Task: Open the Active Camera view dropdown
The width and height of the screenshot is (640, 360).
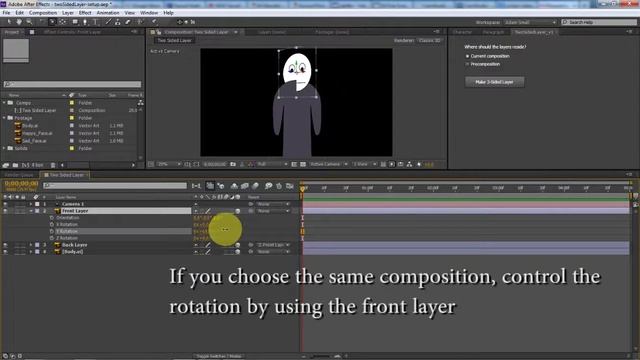Action: pos(329,164)
